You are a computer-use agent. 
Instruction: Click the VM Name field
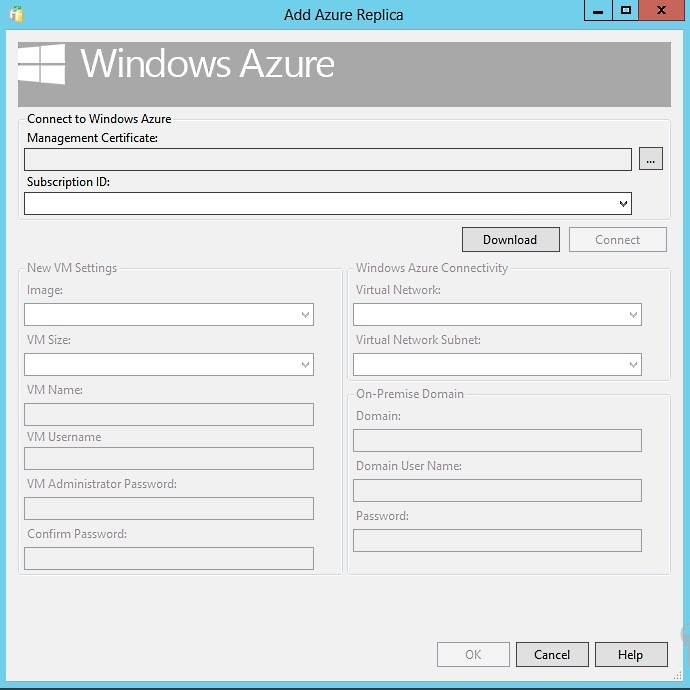coord(169,415)
